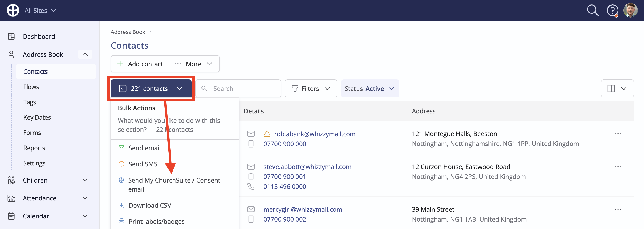644x229 pixels.
Task: Click the Add contact button
Action: click(x=140, y=64)
